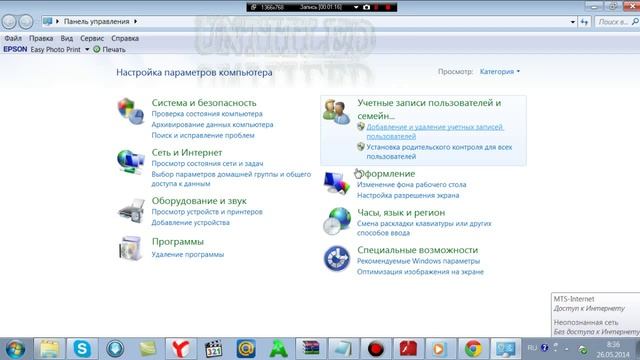Click Установка родительского контроля link
Image resolution: width=640 pixels, height=360 pixels.
[x=439, y=151]
